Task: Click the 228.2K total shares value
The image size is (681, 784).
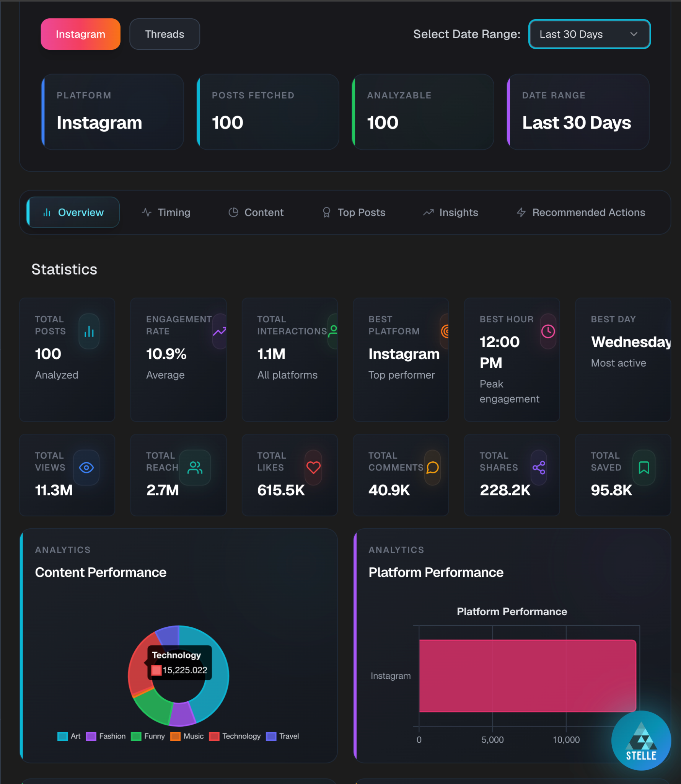Action: tap(505, 490)
